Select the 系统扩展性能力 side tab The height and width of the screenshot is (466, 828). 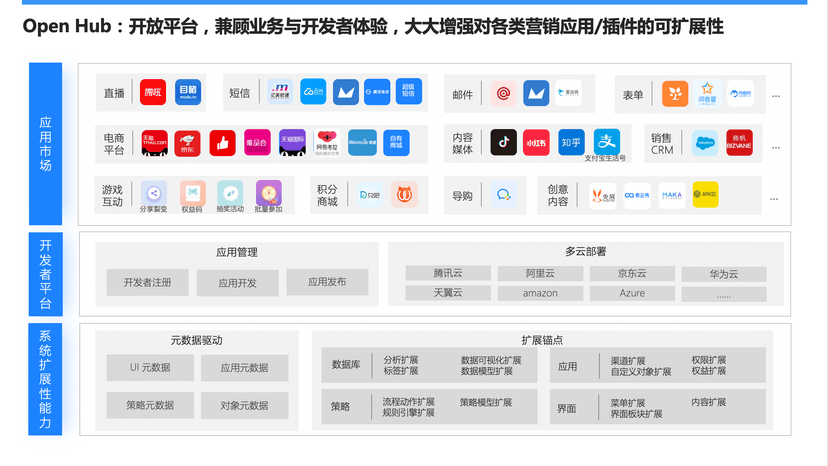click(45, 379)
